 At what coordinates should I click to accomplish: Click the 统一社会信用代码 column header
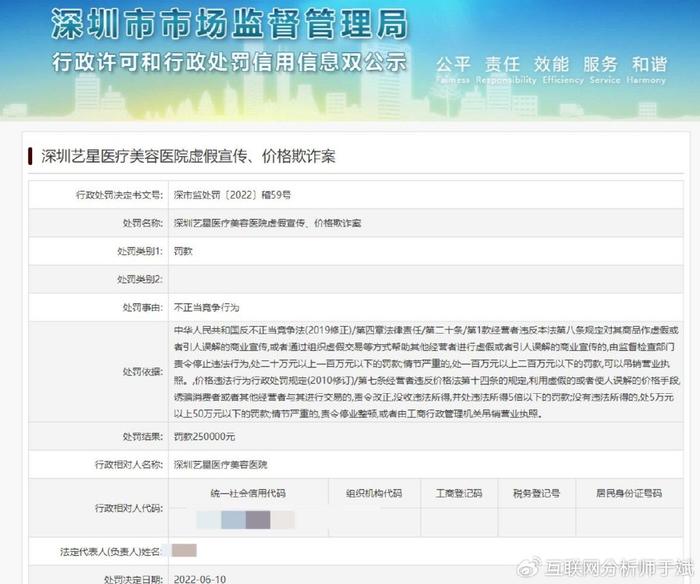248,493
